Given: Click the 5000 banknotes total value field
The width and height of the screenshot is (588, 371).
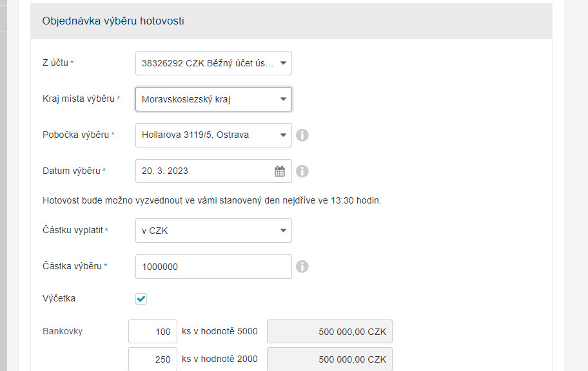Looking at the screenshot, I should [x=329, y=331].
